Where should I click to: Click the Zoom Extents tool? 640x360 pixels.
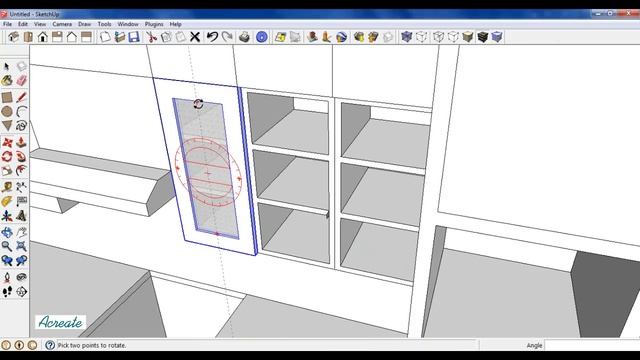[21, 246]
